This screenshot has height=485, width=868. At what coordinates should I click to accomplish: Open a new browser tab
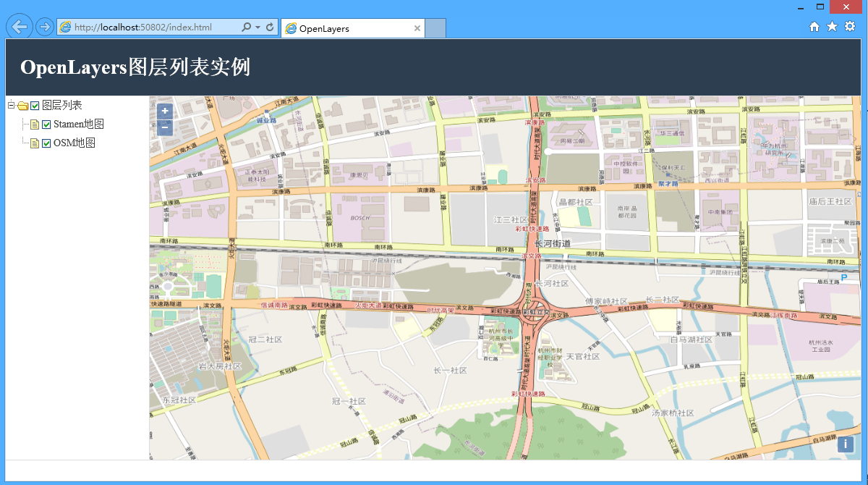tap(434, 28)
